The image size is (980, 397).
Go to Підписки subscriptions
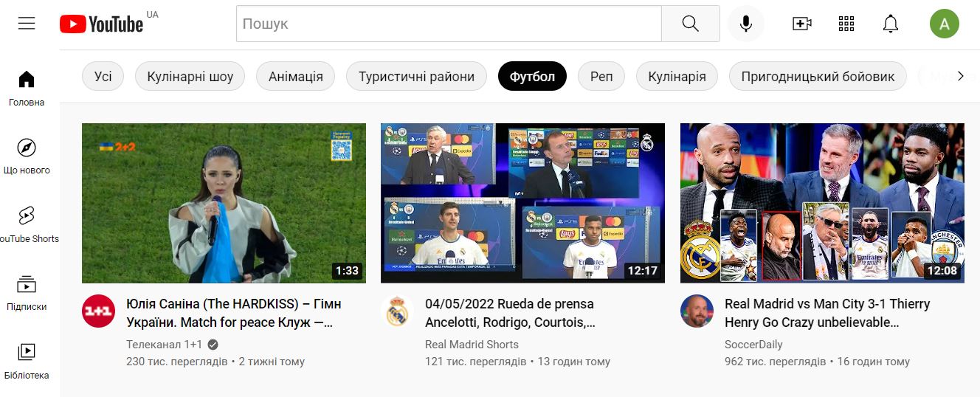(x=27, y=294)
